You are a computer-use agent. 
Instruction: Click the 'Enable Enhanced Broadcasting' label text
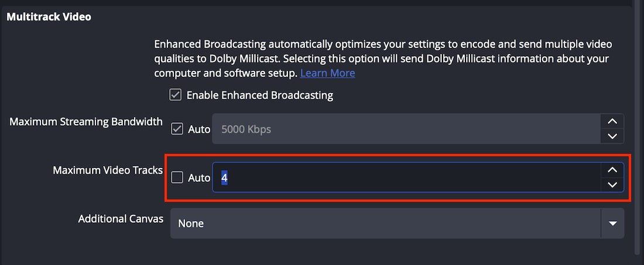point(259,95)
